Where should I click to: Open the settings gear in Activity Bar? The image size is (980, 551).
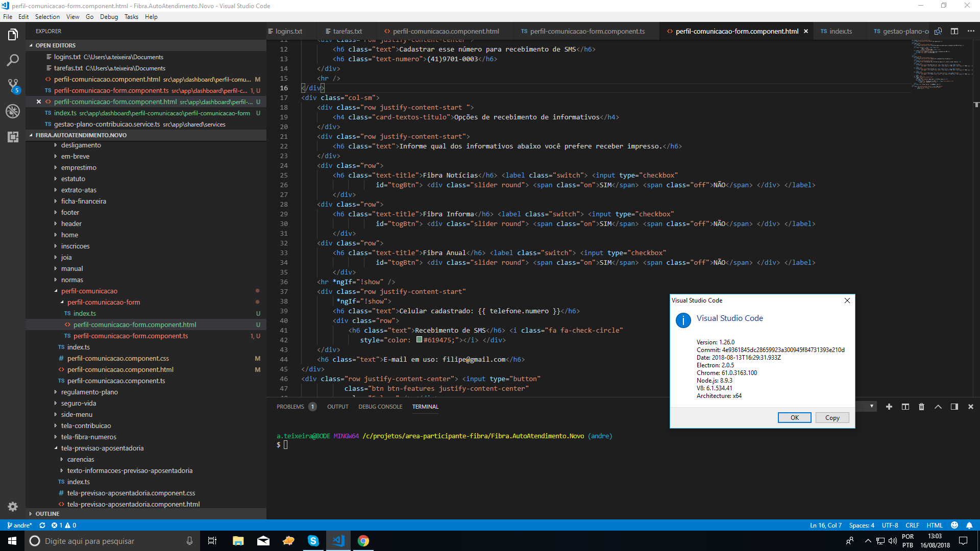tap(13, 507)
